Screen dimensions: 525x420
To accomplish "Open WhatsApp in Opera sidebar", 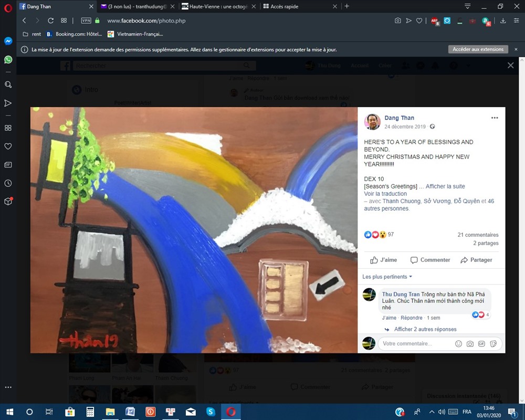I will point(8,60).
